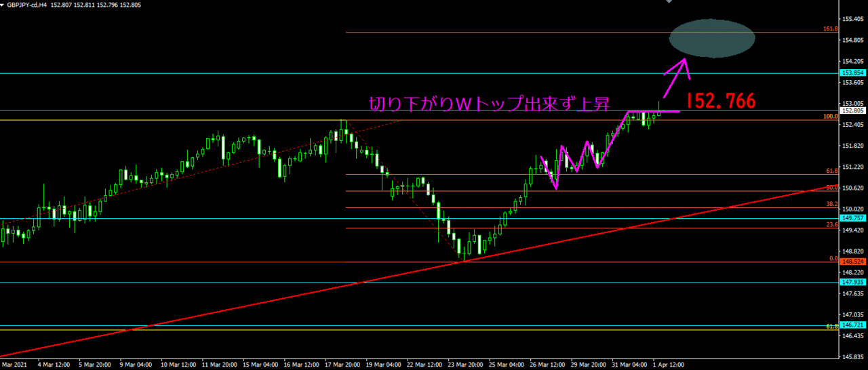Select the Fibonacci 50.0 level label
This screenshot has height=370, width=868.
(x=833, y=187)
